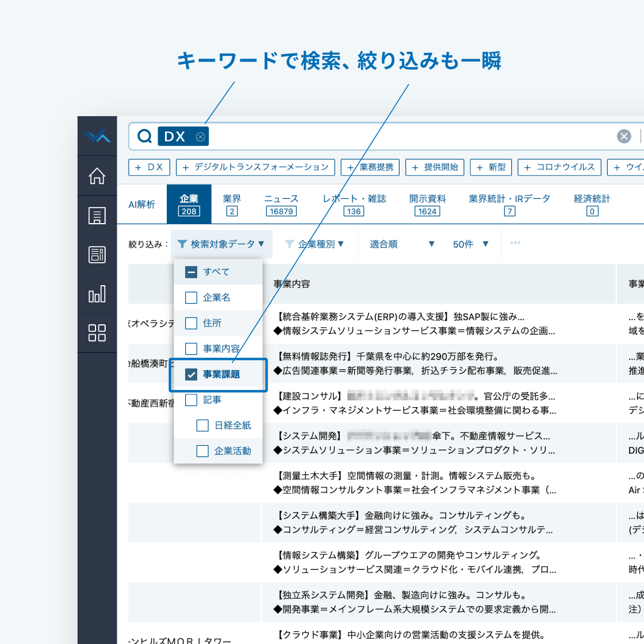The height and width of the screenshot is (644, 644).
Task: Select the 企業 tab with 208 results
Action: (x=189, y=204)
